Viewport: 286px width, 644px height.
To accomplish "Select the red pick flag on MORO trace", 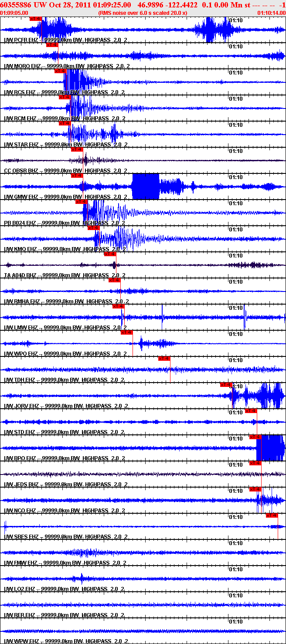I will [x=52, y=45].
